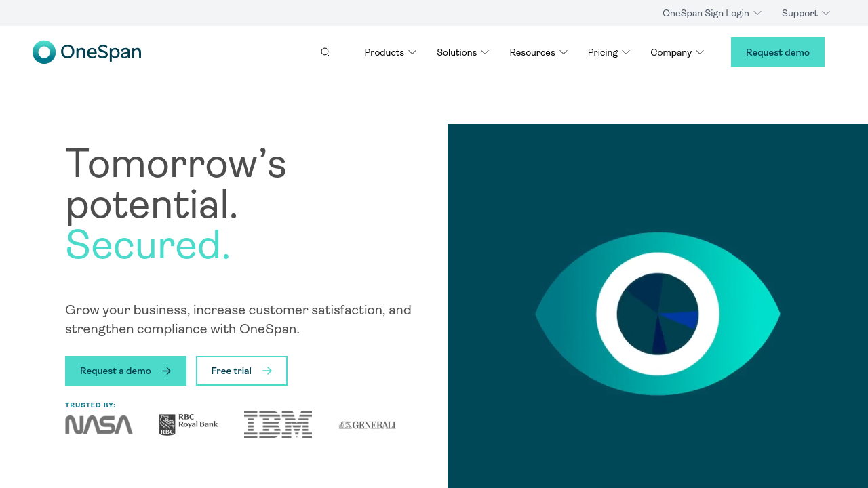Click the Request demo header button
Viewport: 868px width, 488px height.
[x=777, y=52]
